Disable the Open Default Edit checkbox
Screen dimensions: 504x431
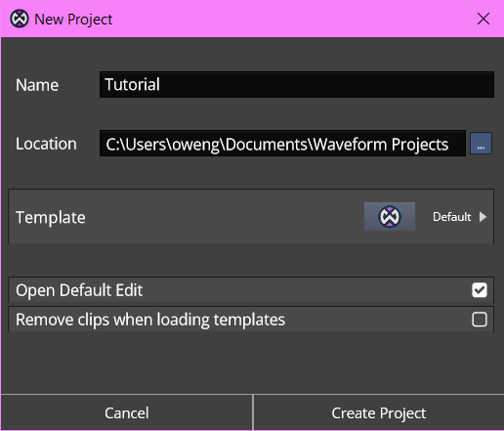pyautogui.click(x=480, y=290)
